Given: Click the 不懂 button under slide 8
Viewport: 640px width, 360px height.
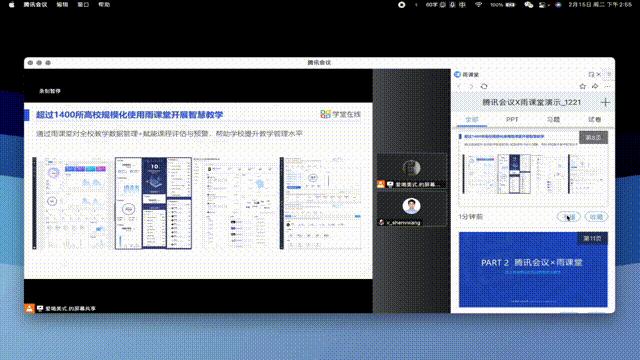Looking at the screenshot, I should pos(569,217).
